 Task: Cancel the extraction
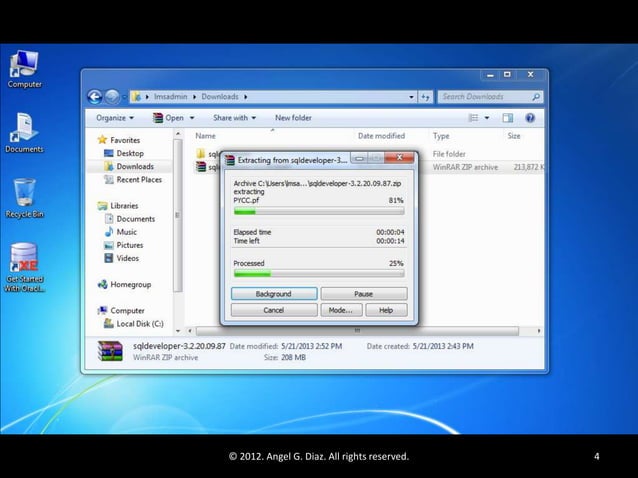(x=274, y=310)
